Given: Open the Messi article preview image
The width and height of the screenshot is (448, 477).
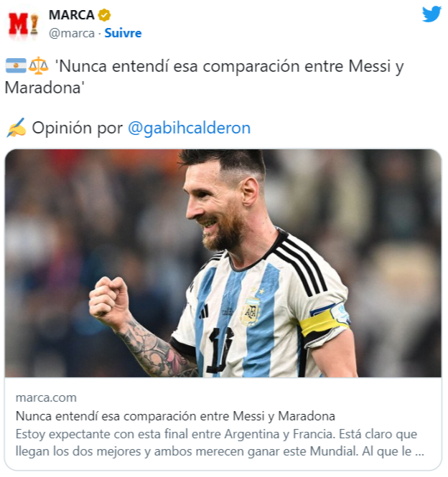Looking at the screenshot, I should click(x=223, y=263).
